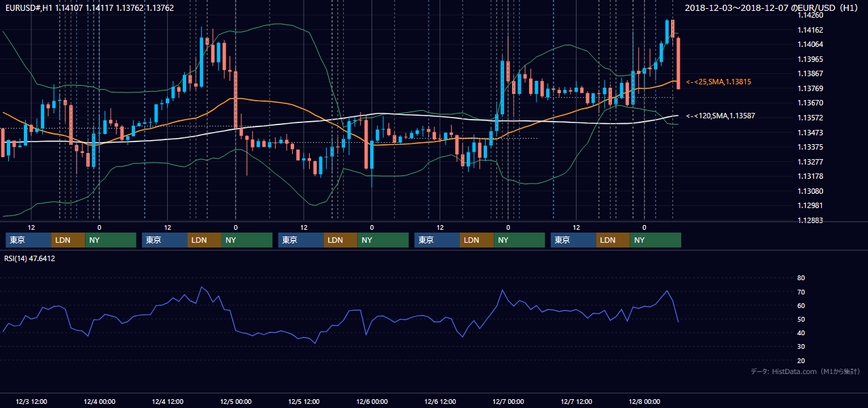
Task: Click price level 1.13277 on the axis
Action: click(x=810, y=162)
